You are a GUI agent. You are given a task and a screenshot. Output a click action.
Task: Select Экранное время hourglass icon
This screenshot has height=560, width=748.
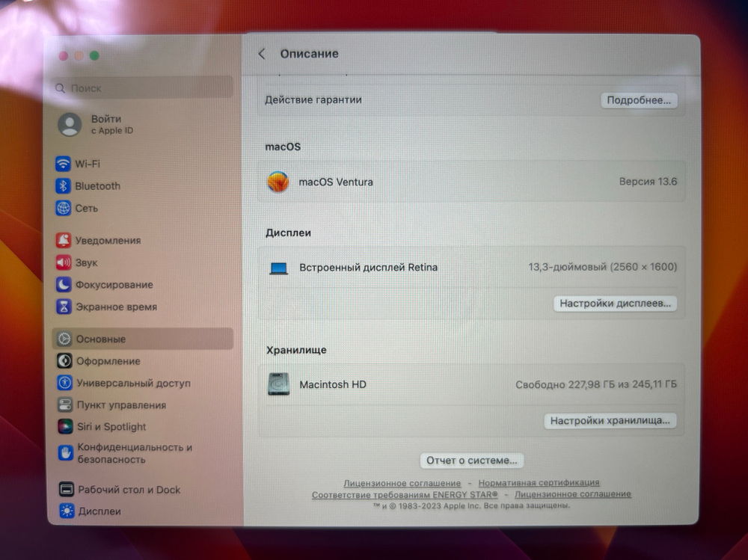pyautogui.click(x=64, y=307)
